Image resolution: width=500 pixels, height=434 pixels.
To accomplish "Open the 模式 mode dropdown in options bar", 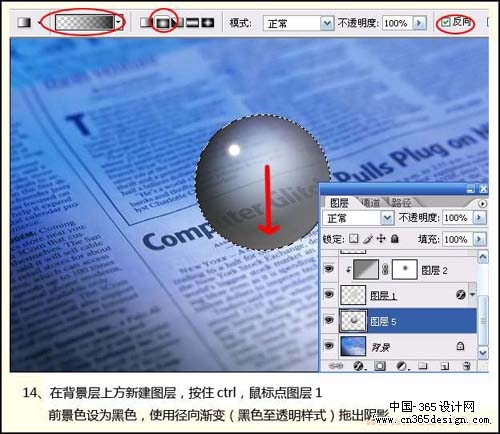I will [327, 23].
